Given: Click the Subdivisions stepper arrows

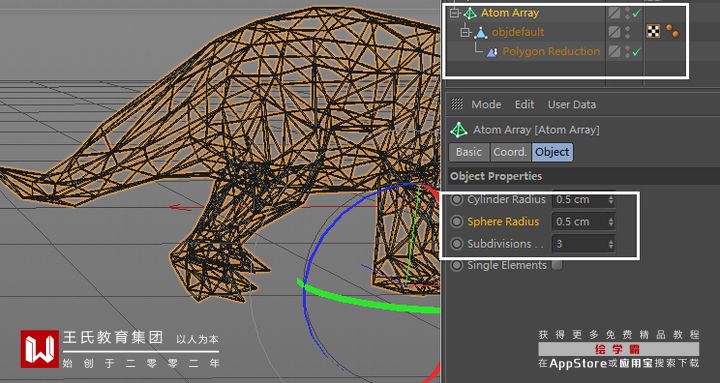Looking at the screenshot, I should tap(611, 244).
